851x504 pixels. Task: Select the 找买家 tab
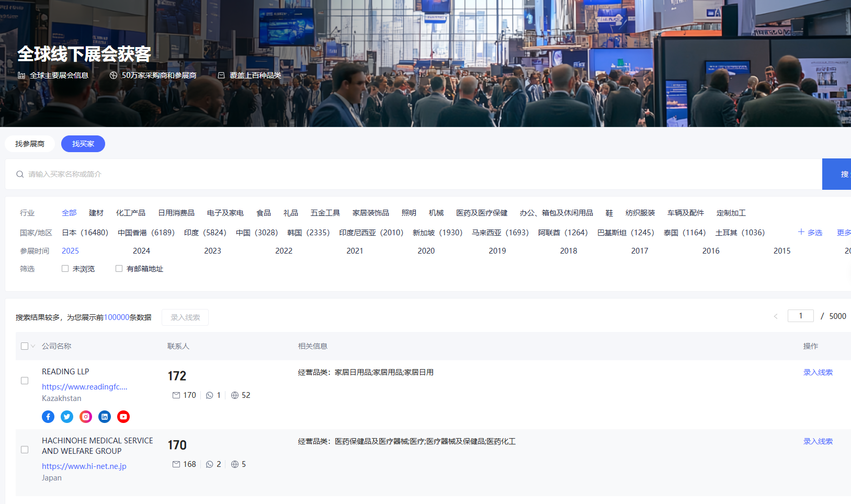83,144
